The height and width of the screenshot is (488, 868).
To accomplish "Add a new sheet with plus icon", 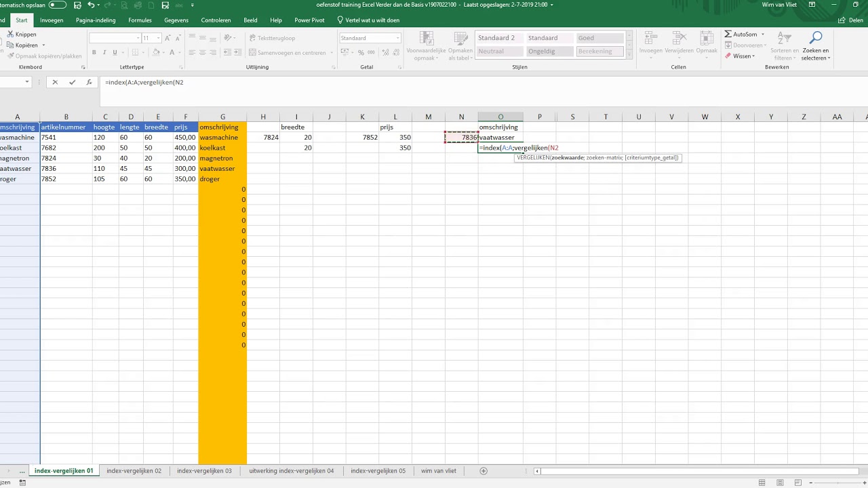I will [484, 470].
